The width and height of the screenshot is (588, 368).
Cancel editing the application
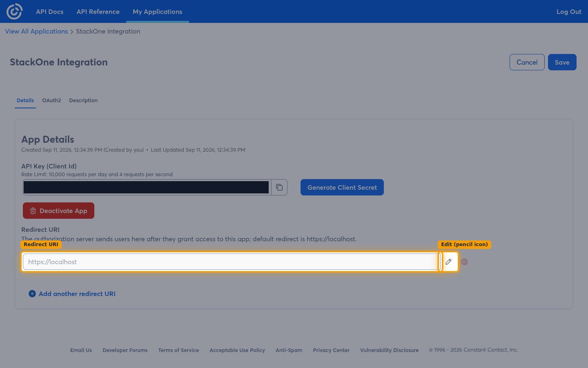527,62
